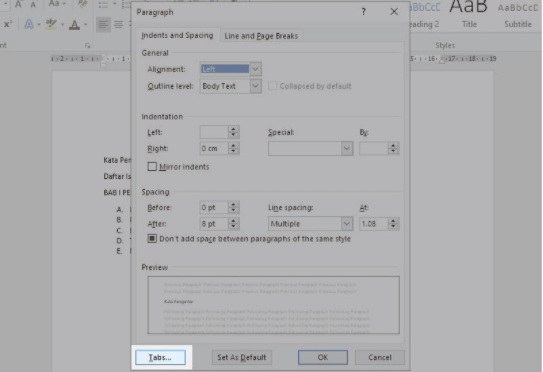The height and width of the screenshot is (372, 543).
Task: Click the right indent marker on ruler
Action: (442, 61)
